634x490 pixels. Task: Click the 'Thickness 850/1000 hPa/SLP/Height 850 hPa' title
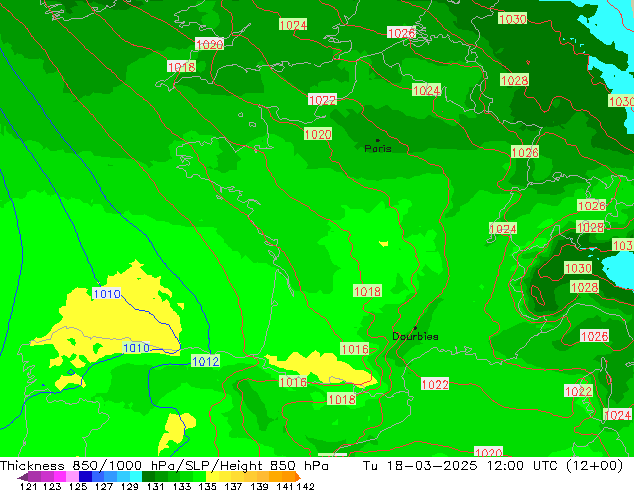pyautogui.click(x=164, y=466)
